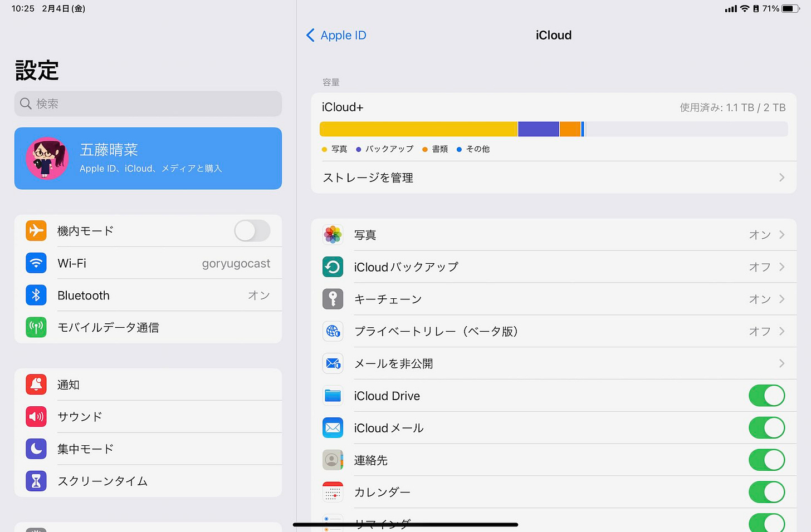Tap the Contacts icon
This screenshot has width=811, height=532.
click(x=333, y=460)
